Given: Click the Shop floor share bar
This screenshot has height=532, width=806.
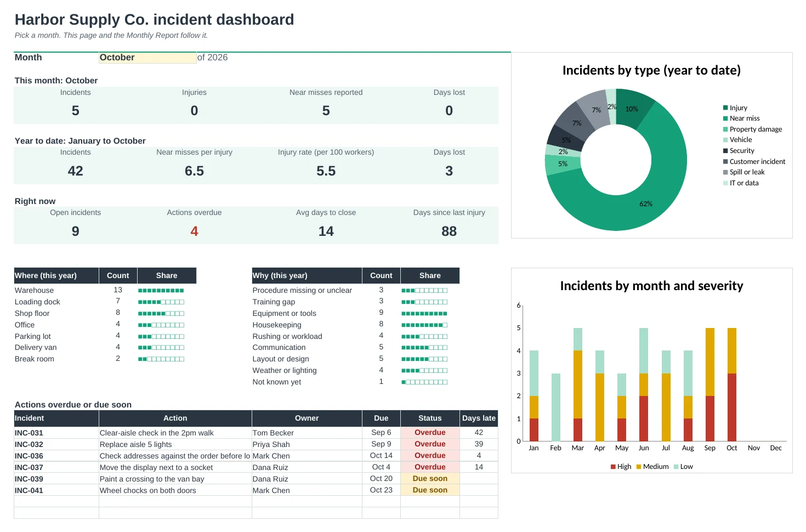Looking at the screenshot, I should (161, 314).
